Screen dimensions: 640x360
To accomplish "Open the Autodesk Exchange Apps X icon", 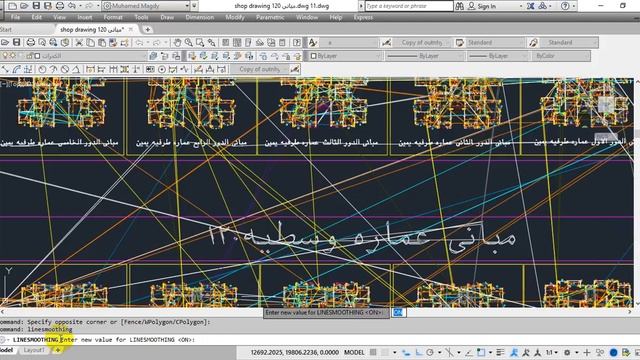I will [530, 6].
